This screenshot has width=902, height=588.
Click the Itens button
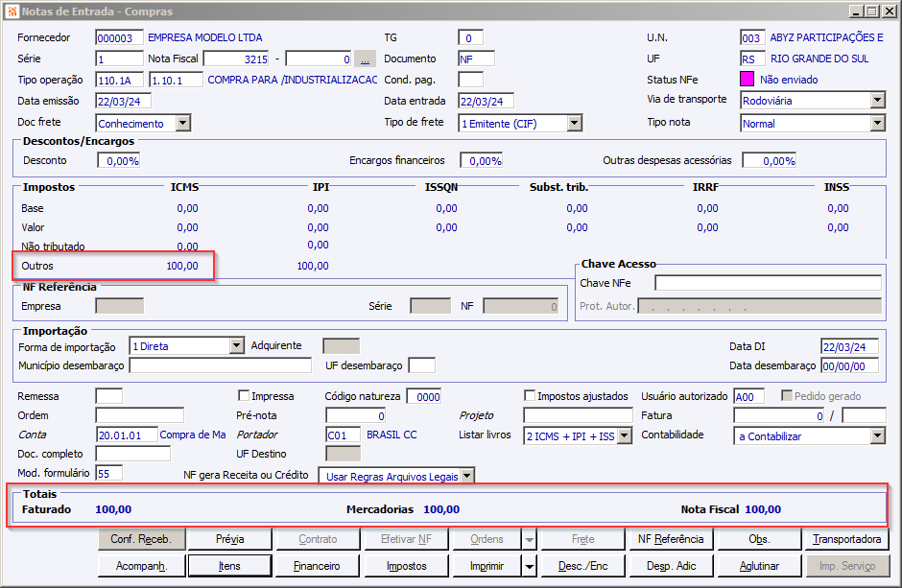229,566
